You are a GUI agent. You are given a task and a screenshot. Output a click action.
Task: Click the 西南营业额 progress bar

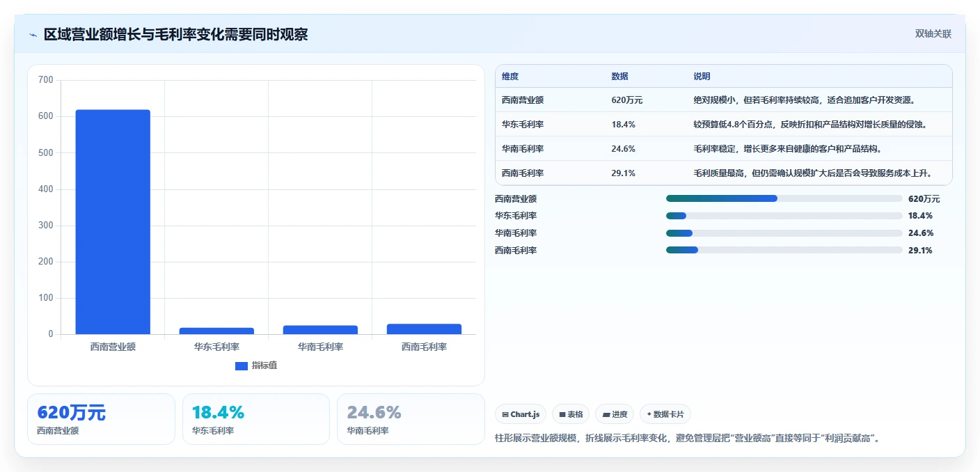coord(784,198)
